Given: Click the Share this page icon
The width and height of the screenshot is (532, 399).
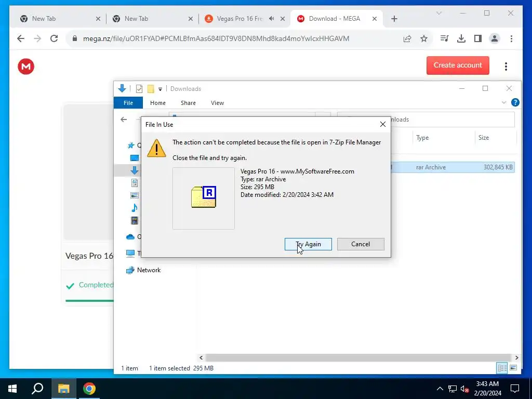Looking at the screenshot, I should click(x=407, y=38).
